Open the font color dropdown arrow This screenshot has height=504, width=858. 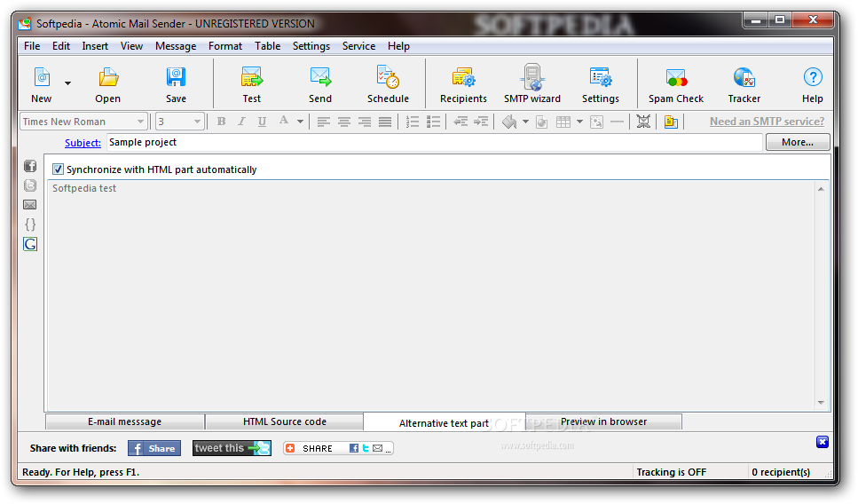coord(300,122)
